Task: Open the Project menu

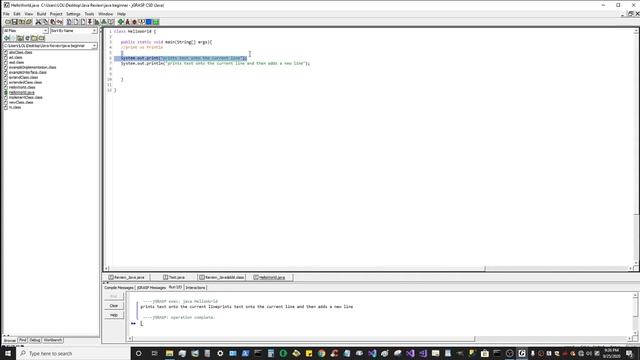Action: (56, 14)
